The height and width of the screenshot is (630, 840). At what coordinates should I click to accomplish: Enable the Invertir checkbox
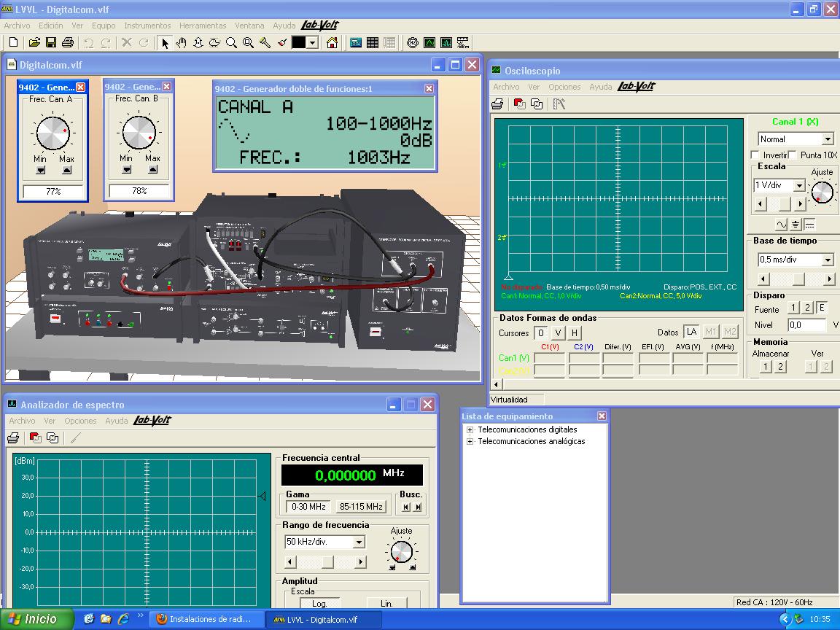tap(755, 155)
